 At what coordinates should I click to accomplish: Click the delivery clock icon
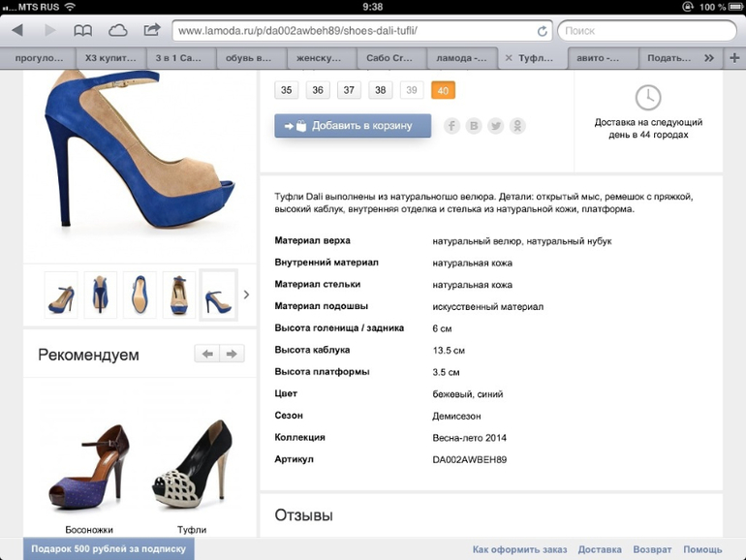pyautogui.click(x=648, y=98)
